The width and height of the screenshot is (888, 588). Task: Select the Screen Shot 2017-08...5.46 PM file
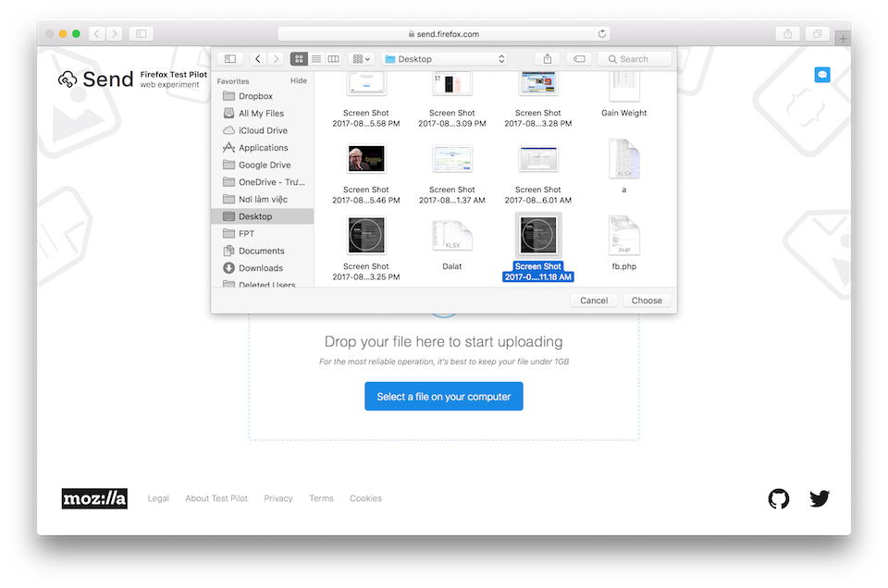(x=366, y=173)
